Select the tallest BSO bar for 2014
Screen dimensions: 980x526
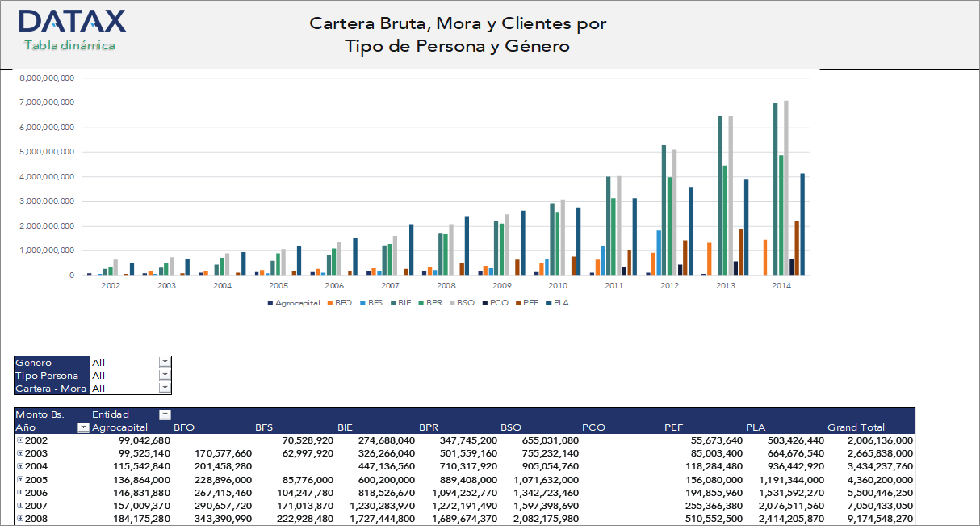click(x=786, y=187)
